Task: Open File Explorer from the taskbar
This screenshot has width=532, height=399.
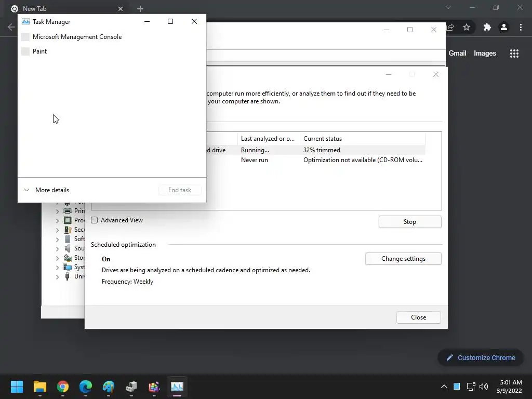Action: click(x=39, y=387)
